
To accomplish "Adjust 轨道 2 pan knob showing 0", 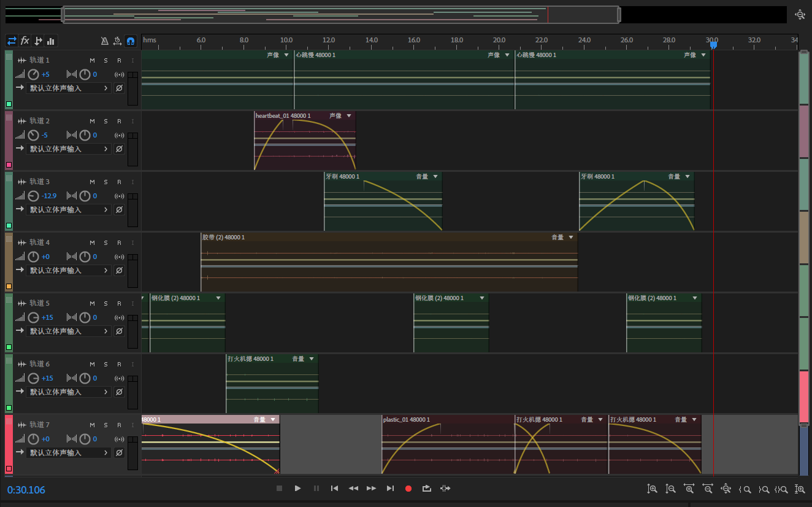I will 85,136.
